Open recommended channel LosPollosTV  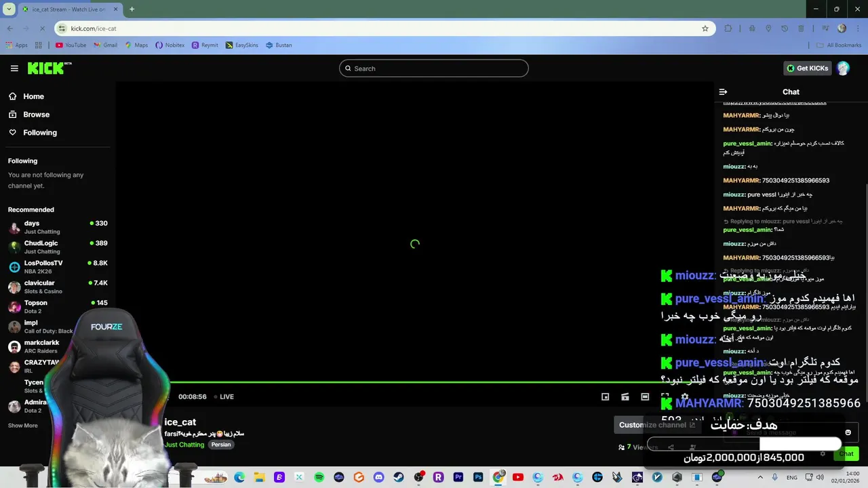pyautogui.click(x=58, y=266)
